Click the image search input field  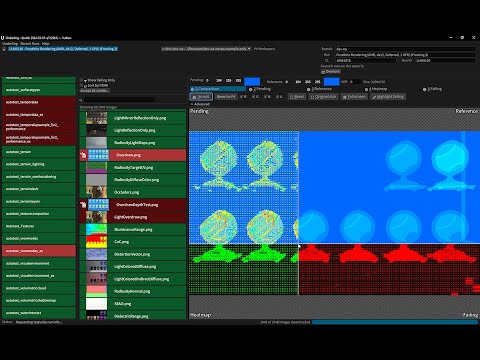pyautogui.click(x=119, y=100)
